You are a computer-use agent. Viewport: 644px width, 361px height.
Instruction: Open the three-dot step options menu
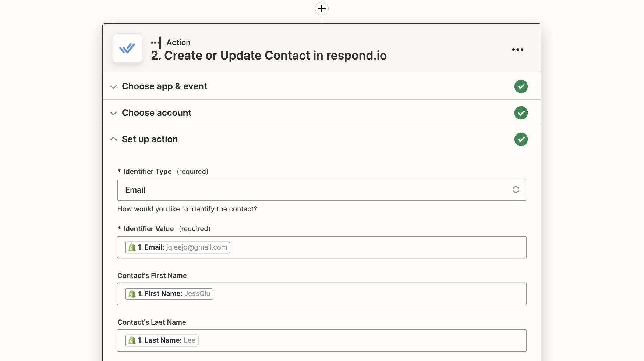pyautogui.click(x=517, y=50)
